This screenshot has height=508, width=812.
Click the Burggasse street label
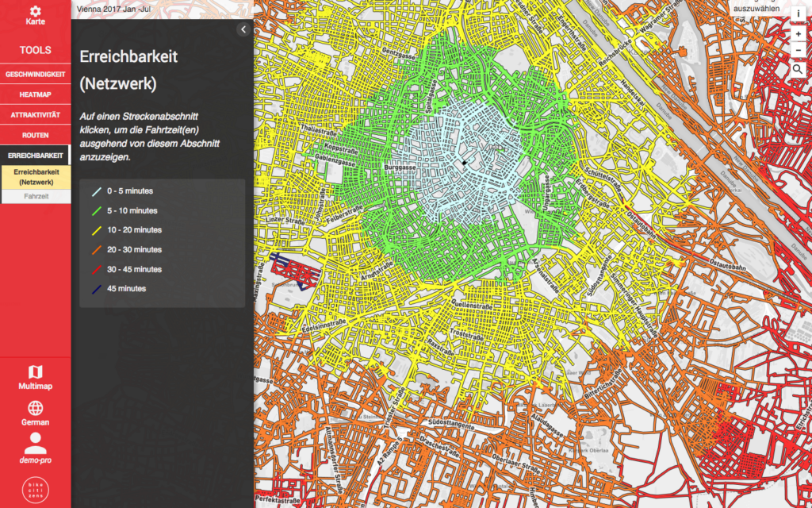400,167
